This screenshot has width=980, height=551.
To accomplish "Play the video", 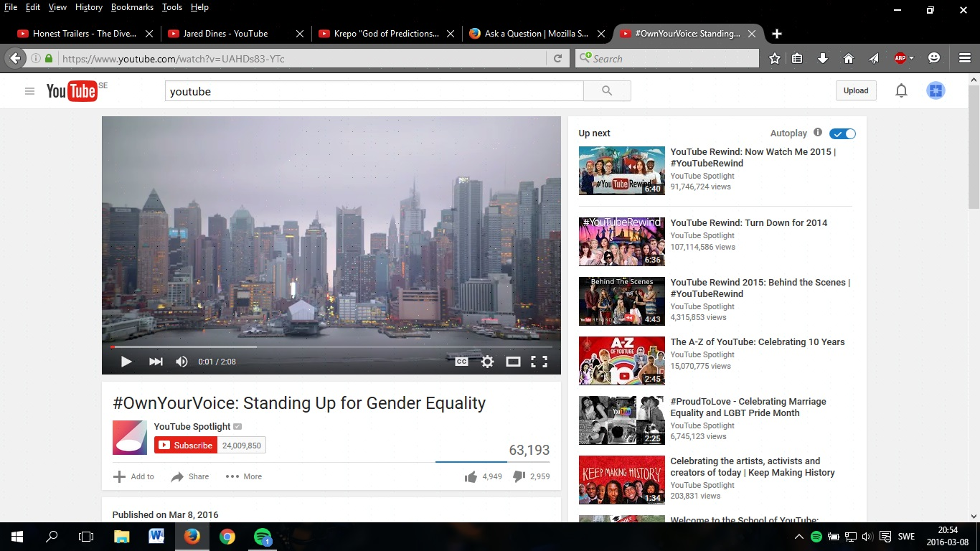I will (x=126, y=362).
